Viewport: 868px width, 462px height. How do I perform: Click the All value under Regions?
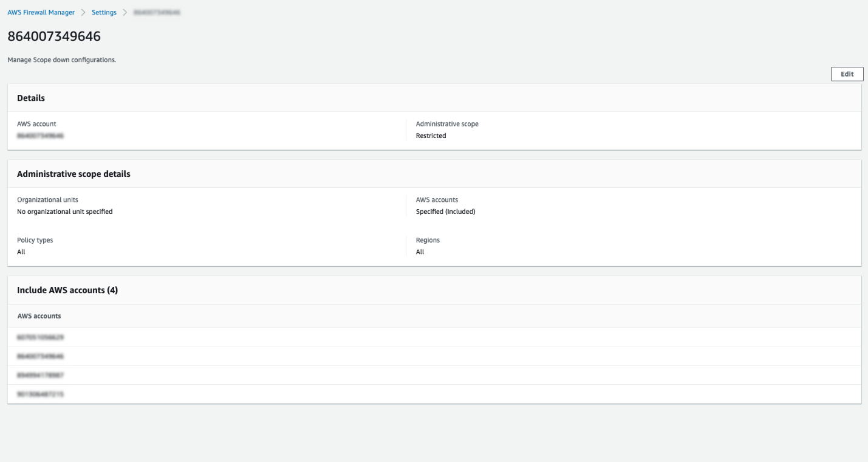(420, 251)
